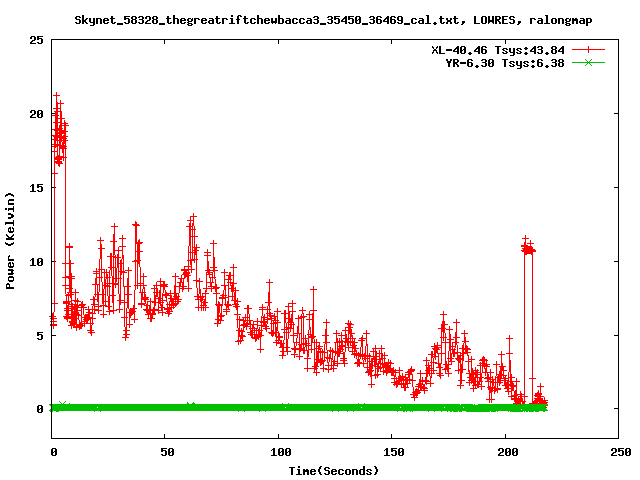Viewport: 640px width, 480px height.
Task: Click x-axis tick label 250
Action: (x=621, y=452)
